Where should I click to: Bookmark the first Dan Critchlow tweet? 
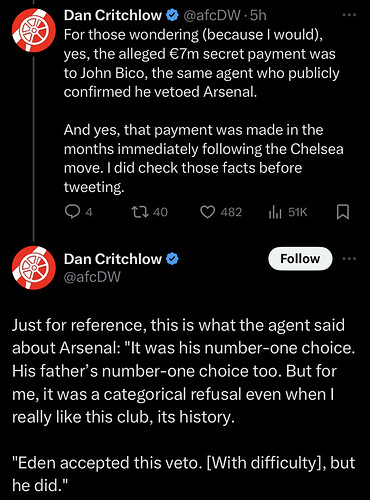point(343,212)
